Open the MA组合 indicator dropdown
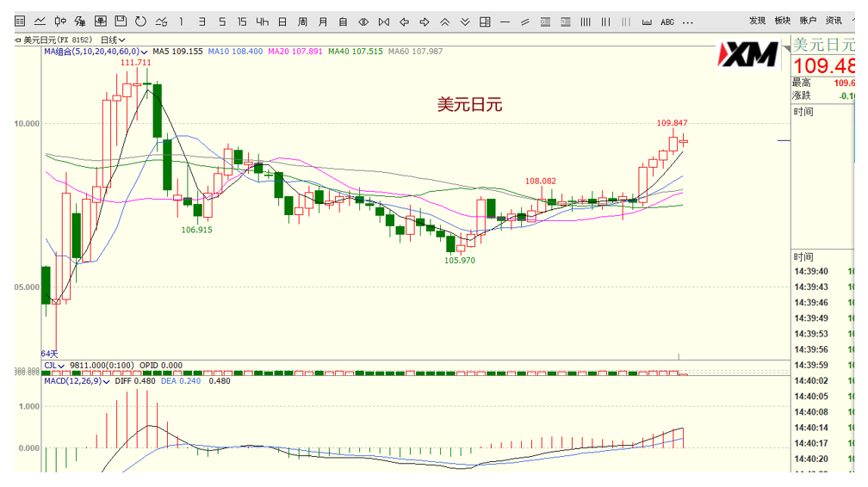This screenshot has height=487, width=868. (96, 52)
